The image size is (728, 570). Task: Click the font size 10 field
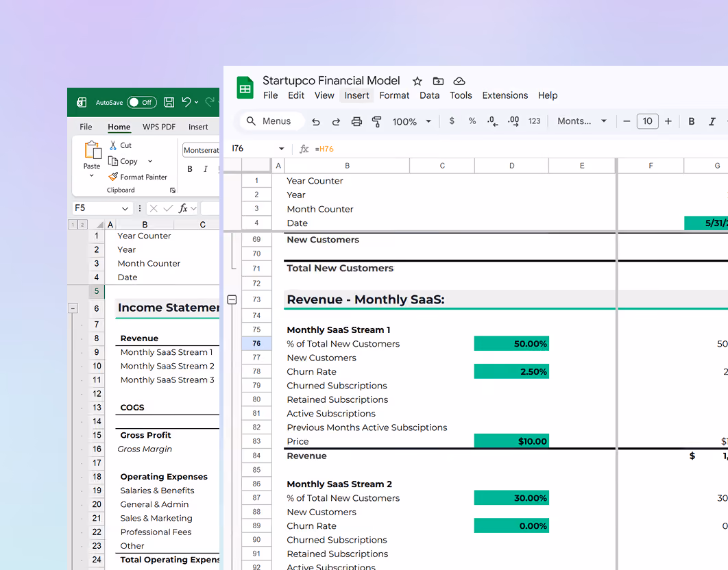[647, 121]
